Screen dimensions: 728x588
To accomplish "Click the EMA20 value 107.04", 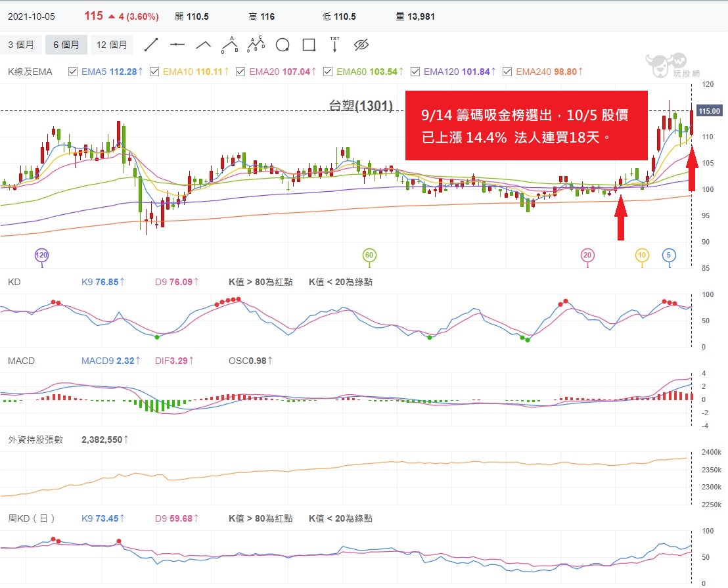I will tap(296, 72).
